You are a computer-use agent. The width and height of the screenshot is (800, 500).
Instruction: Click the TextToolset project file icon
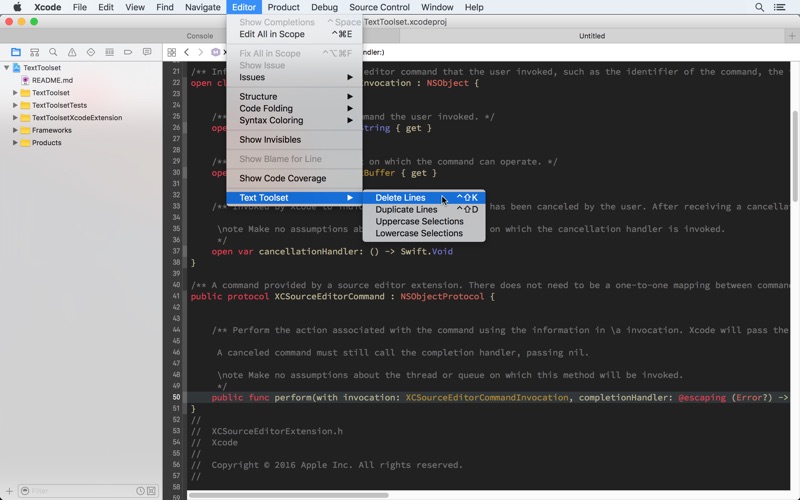click(x=16, y=67)
